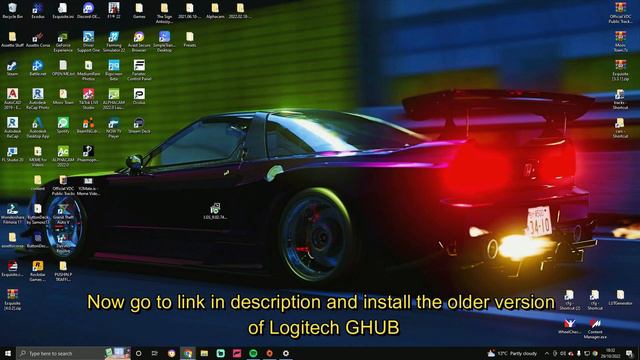640x360 pixels.
Task: Switch to Google Chrome on taskbar
Action: coord(188,353)
